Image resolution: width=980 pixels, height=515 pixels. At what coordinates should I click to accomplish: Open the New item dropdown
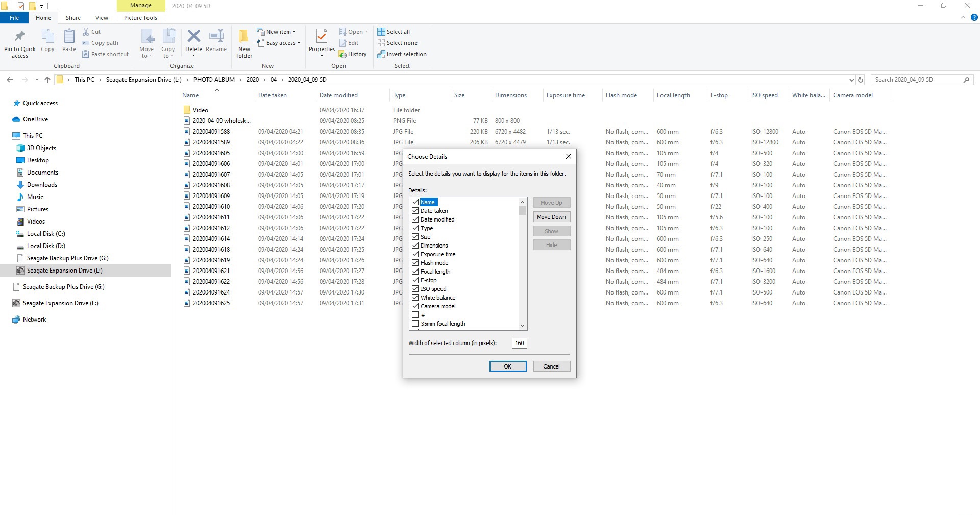pyautogui.click(x=276, y=32)
